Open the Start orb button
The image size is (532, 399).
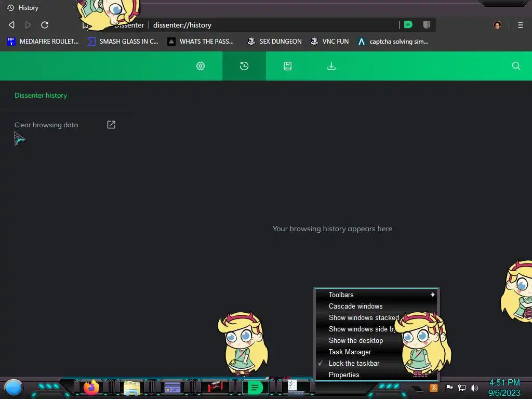point(13,388)
